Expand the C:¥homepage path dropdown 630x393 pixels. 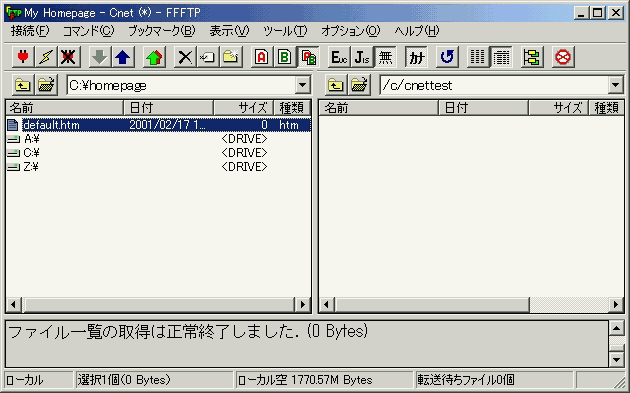(x=302, y=85)
